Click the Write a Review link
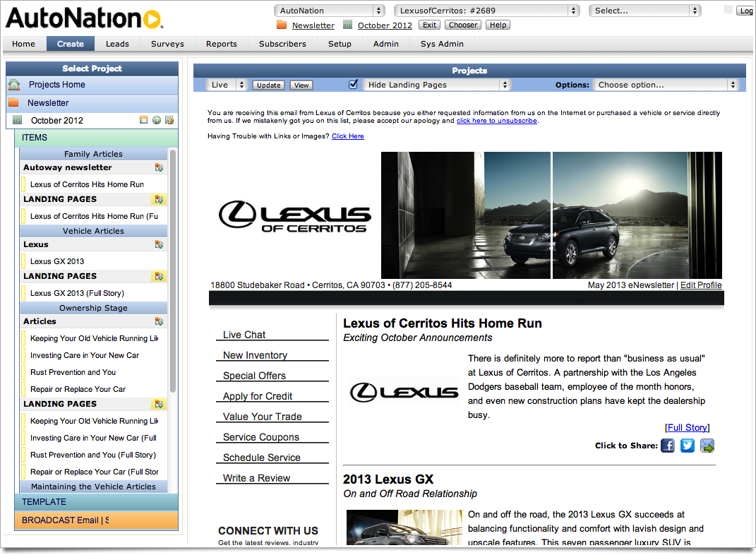 point(256,478)
